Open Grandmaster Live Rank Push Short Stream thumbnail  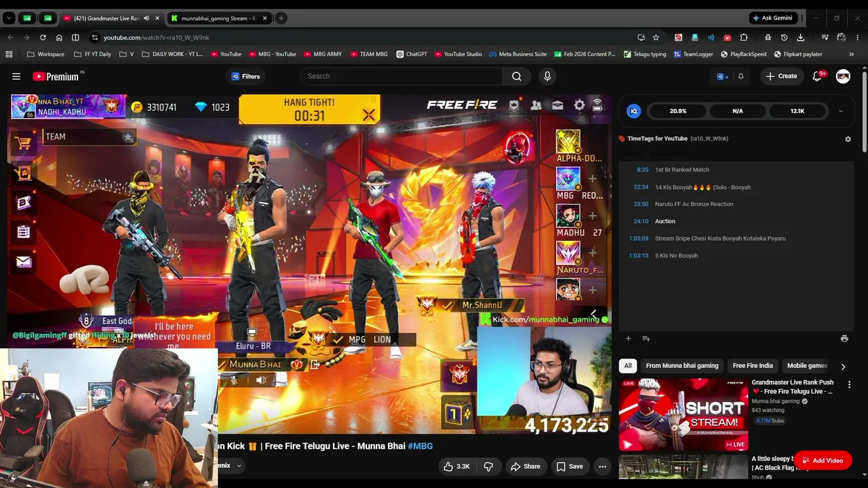click(683, 414)
